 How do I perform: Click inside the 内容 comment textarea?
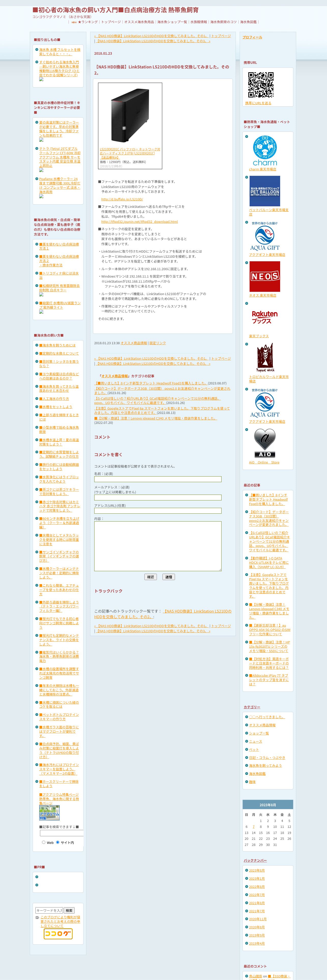158,546
